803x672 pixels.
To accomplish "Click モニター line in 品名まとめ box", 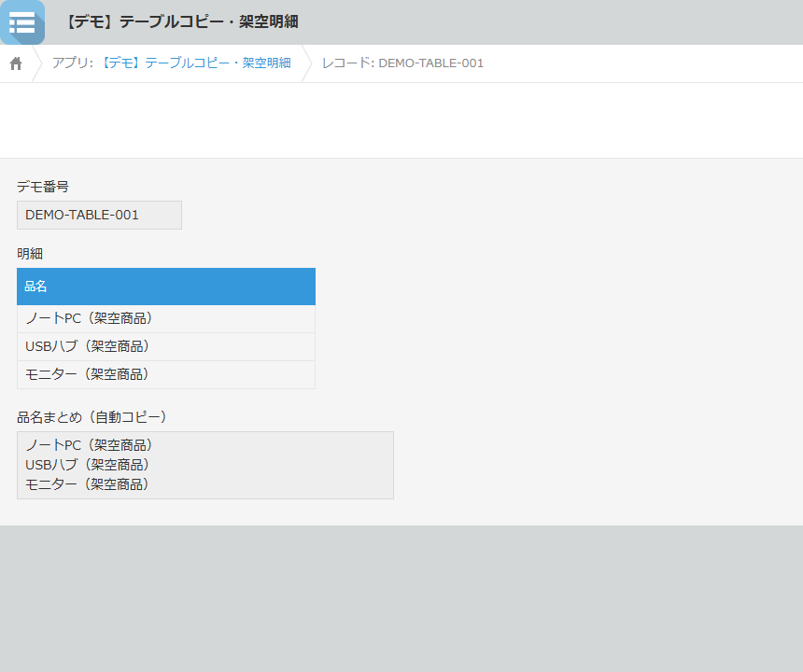I will click(x=88, y=484).
